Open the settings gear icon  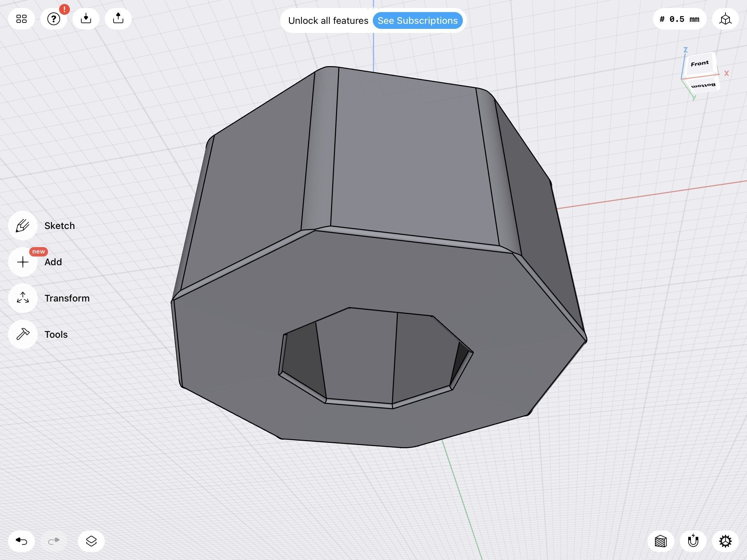coord(726,541)
